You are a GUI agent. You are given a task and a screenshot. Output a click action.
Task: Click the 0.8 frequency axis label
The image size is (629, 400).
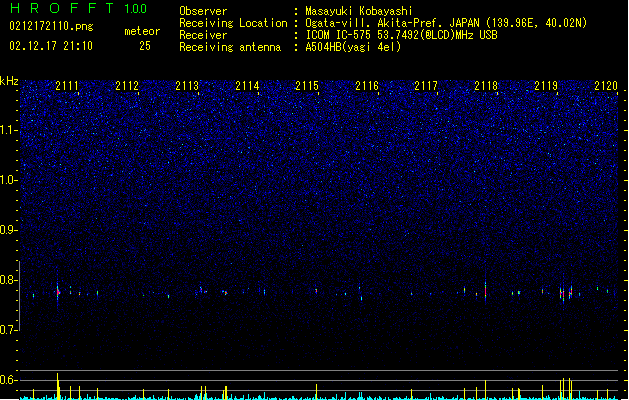(x=8, y=280)
